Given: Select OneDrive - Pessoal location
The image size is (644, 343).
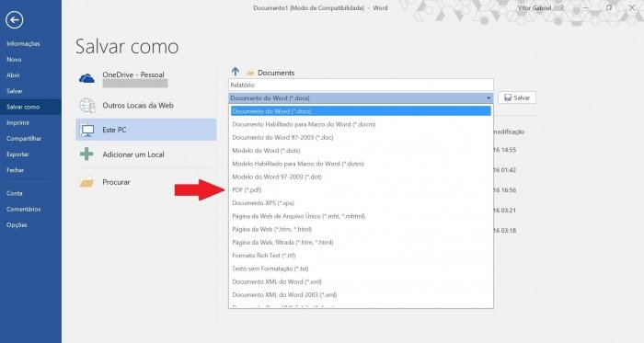Looking at the screenshot, I should tap(145, 79).
